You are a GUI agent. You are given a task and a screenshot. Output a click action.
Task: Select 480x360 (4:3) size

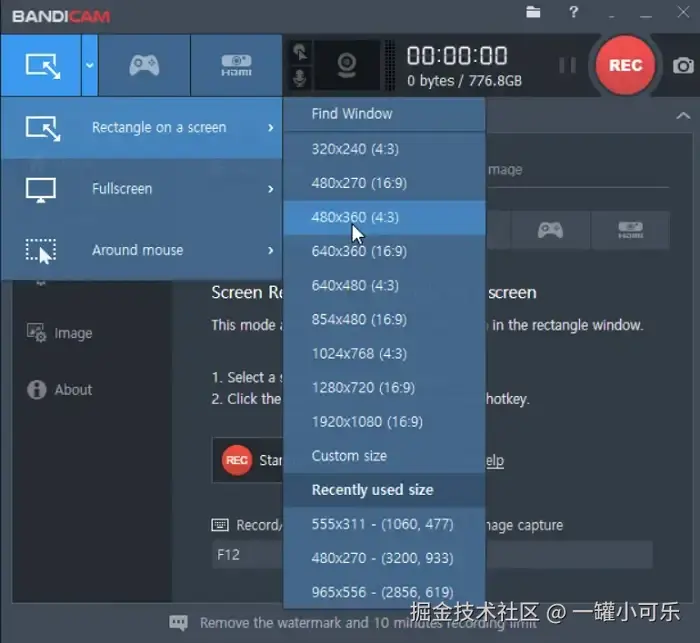click(x=384, y=217)
